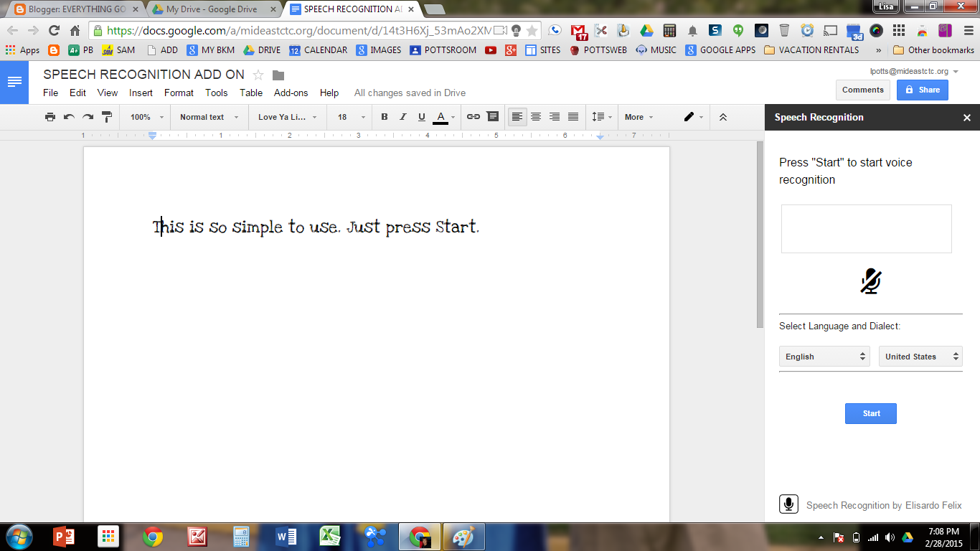Click the Comments button

(863, 90)
